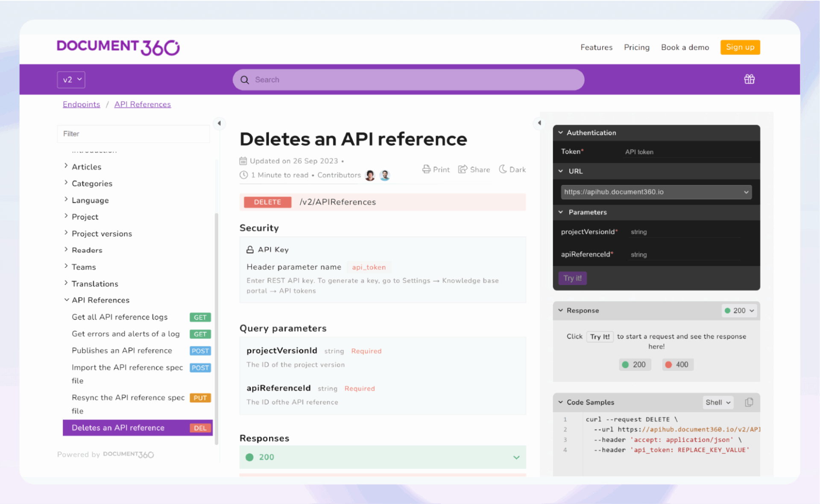Screen dimensions: 820x504
Task: Click the Share icon
Action: tap(463, 169)
